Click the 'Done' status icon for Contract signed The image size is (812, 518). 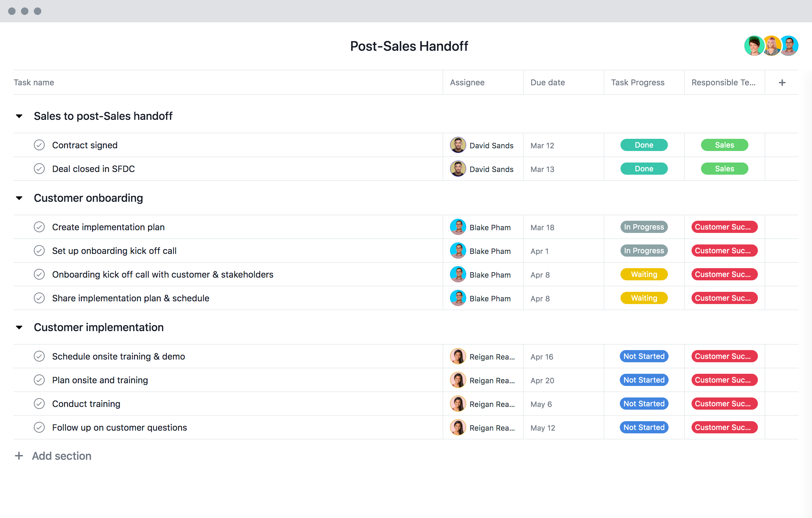[643, 145]
